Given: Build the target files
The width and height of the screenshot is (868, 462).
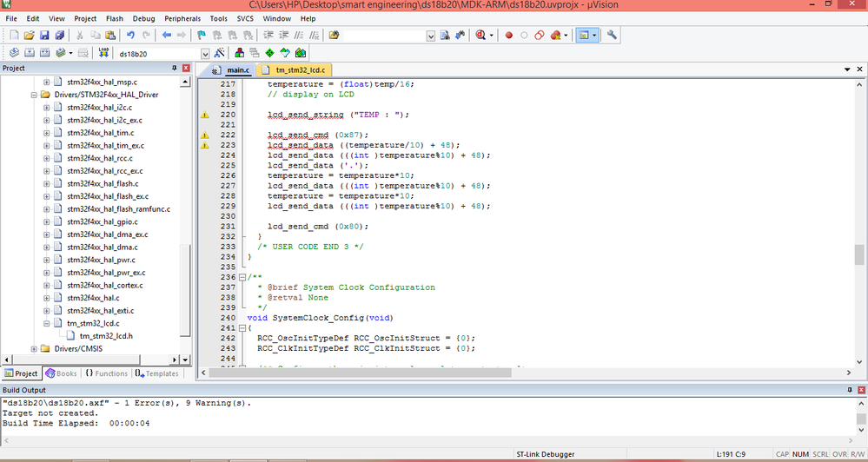Looking at the screenshot, I should coord(30,53).
